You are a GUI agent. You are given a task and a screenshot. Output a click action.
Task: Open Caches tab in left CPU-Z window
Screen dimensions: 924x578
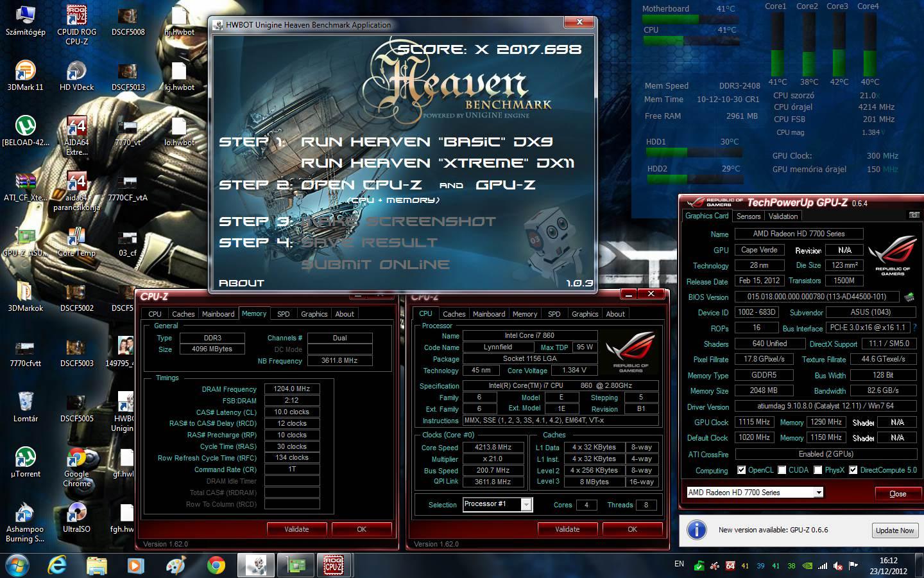(x=183, y=314)
